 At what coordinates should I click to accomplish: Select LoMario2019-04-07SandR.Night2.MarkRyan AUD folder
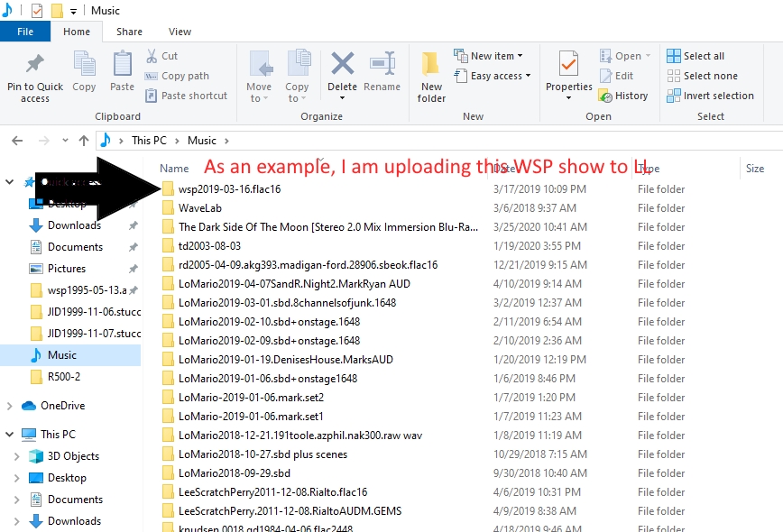294,284
